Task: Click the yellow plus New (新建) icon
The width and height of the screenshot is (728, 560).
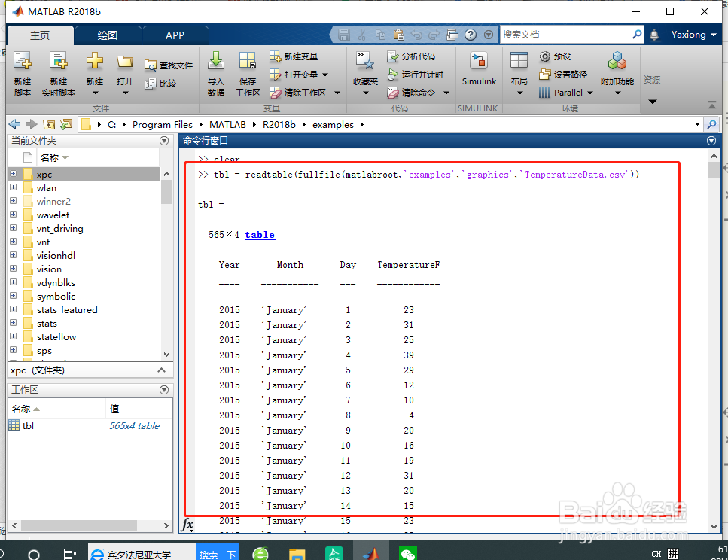Action: tap(95, 61)
